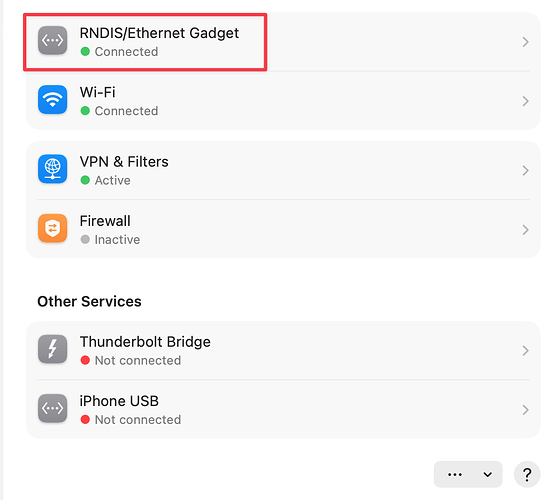
Task: Click the orange Firewall shield icon
Action: pyautogui.click(x=52, y=228)
